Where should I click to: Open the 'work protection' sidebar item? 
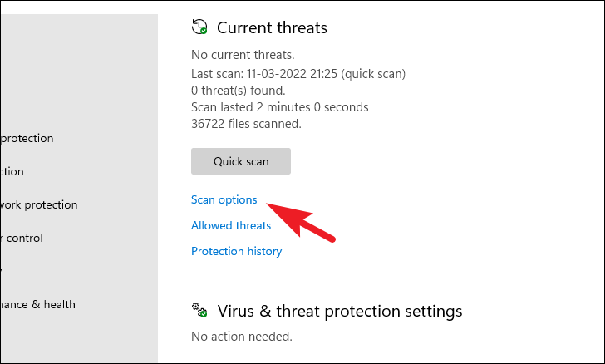[38, 204]
